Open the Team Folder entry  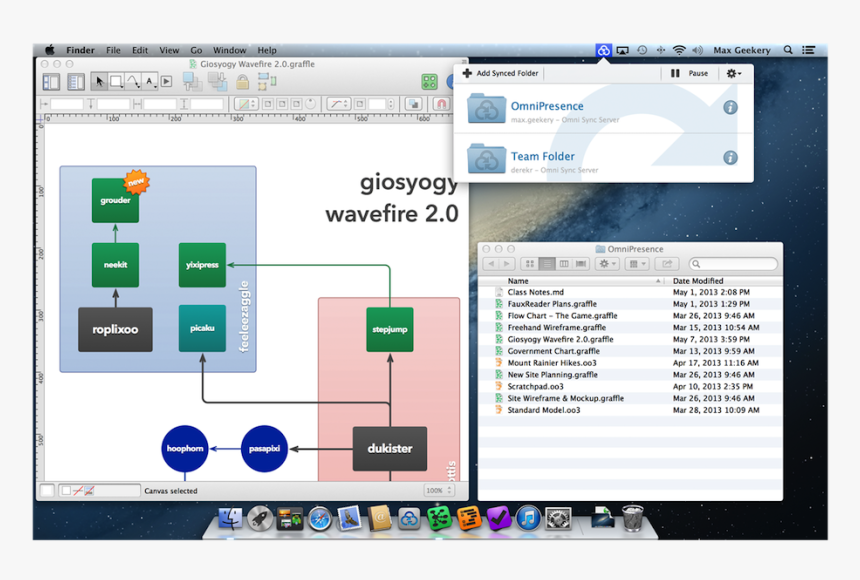[603, 159]
